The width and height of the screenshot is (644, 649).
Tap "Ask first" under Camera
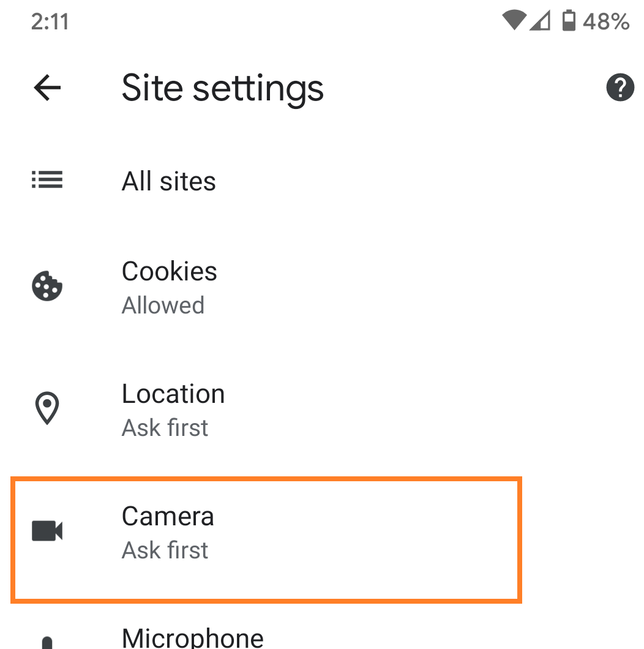click(x=165, y=550)
